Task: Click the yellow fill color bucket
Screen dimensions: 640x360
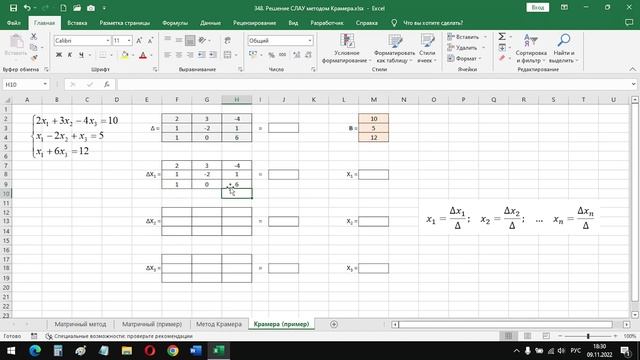Action: coord(125,55)
